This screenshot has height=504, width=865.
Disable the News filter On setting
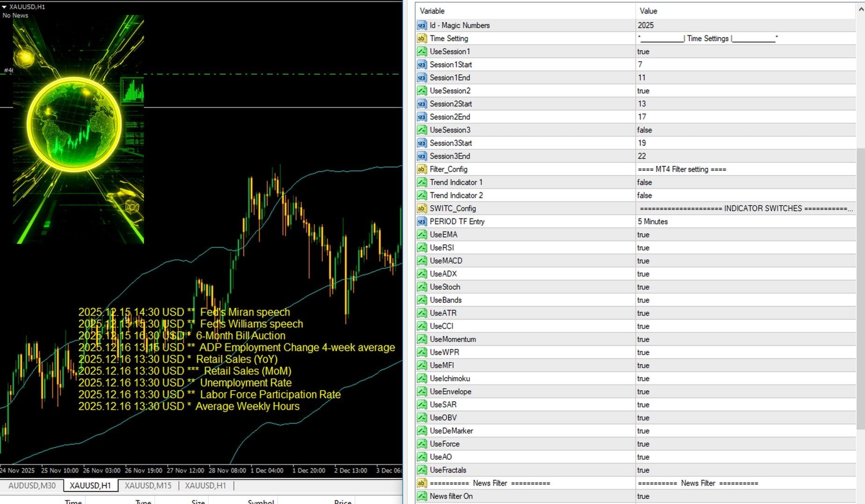(x=645, y=496)
